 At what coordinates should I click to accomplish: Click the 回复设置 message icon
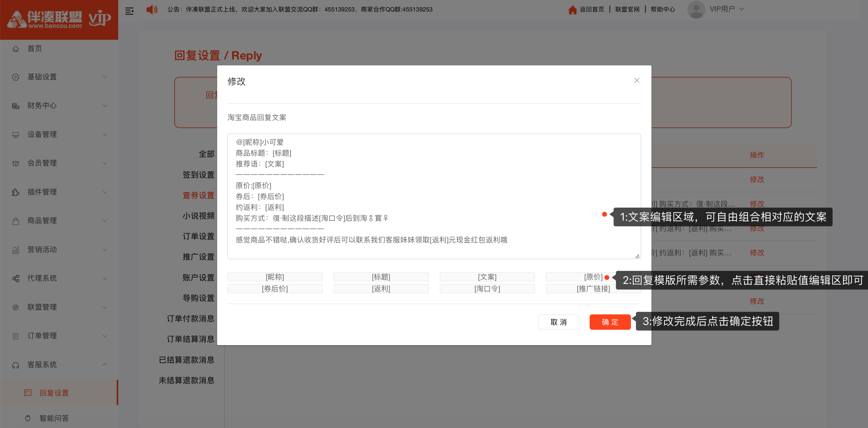tap(28, 393)
